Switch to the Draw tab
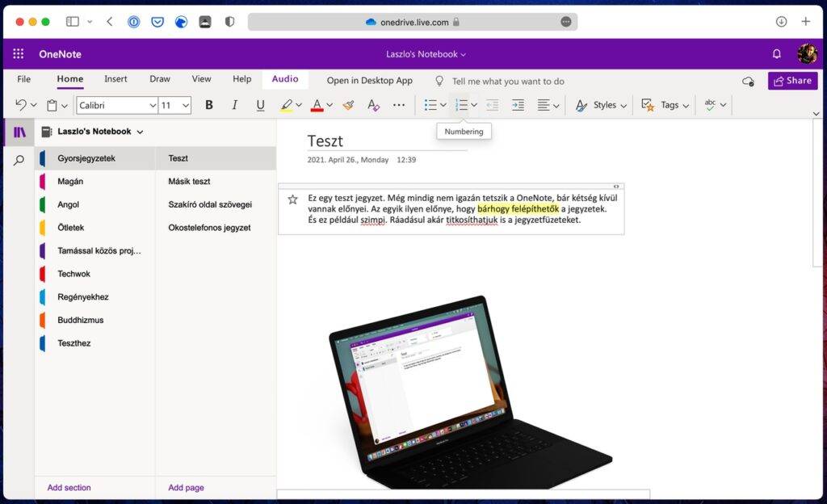Screen dimensions: 827x504 tap(160, 79)
